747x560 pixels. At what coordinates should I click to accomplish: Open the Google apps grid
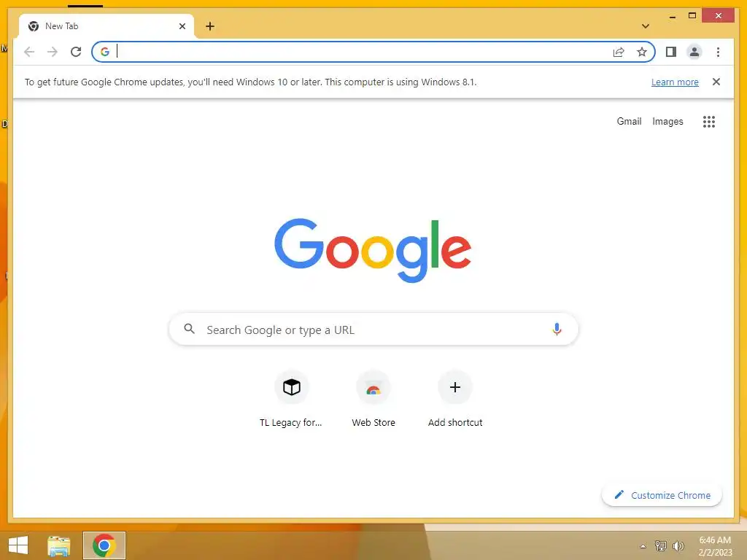click(709, 122)
